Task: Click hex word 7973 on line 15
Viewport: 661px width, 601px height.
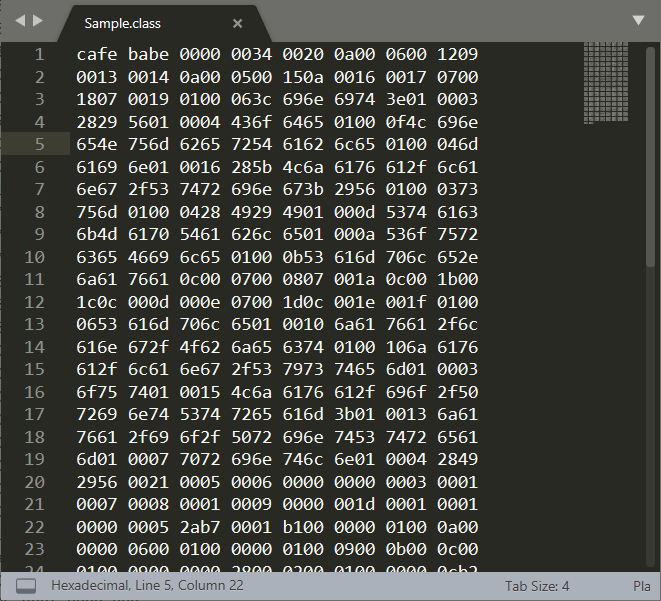Action: click(303, 369)
